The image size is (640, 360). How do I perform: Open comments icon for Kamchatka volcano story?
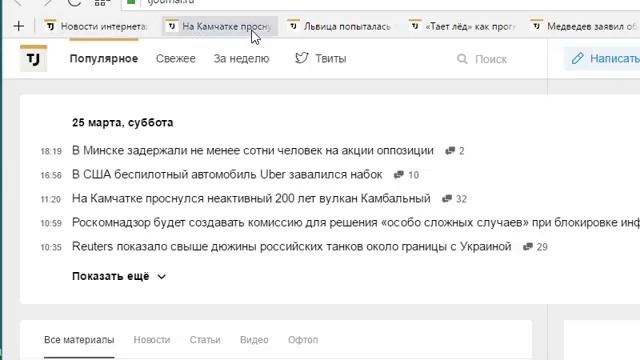447,199
